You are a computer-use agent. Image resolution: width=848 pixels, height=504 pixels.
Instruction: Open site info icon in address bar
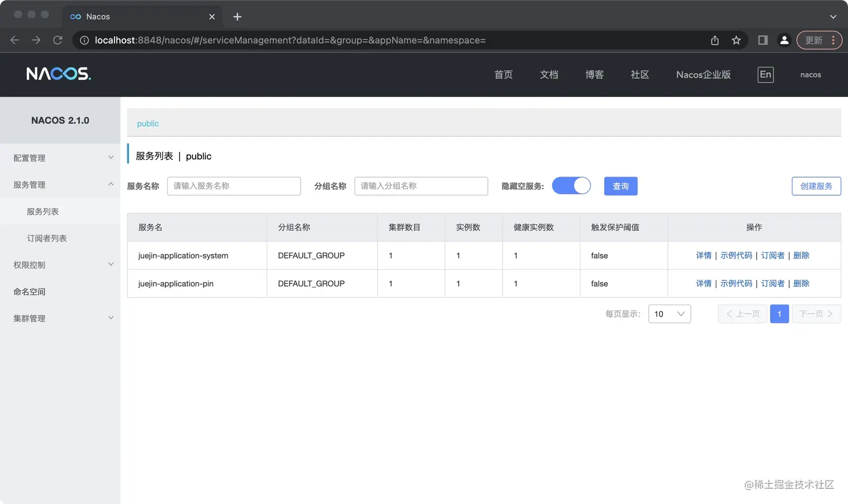pos(84,40)
